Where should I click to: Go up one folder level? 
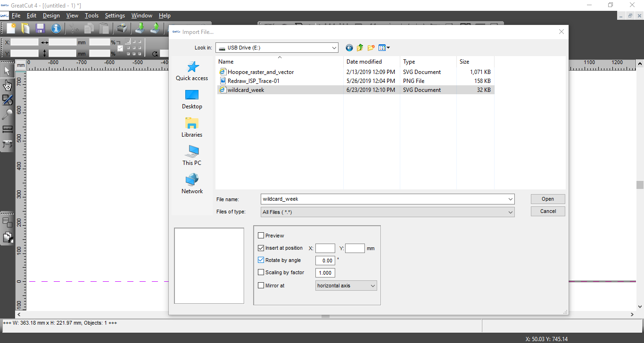(360, 48)
